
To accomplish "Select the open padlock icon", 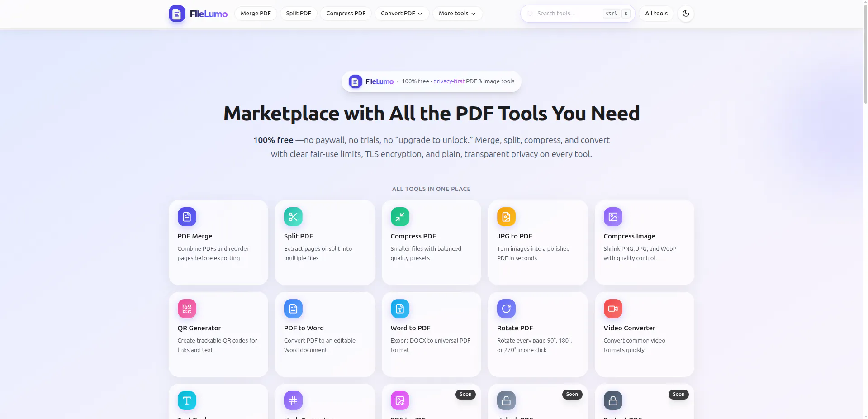I will pyautogui.click(x=506, y=400).
